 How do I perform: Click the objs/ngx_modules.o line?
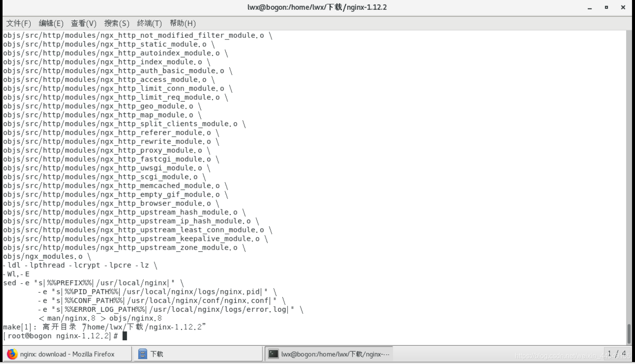pos(47,257)
